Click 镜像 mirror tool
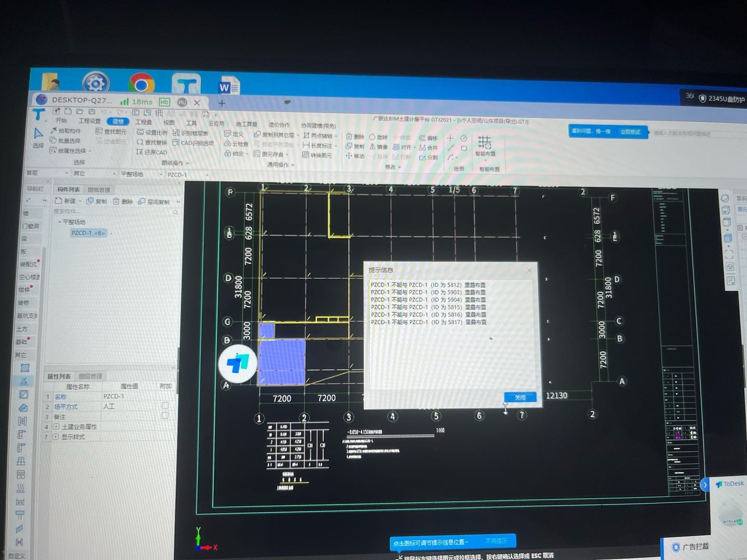Viewport: 747px width, 560px height. pos(379,147)
